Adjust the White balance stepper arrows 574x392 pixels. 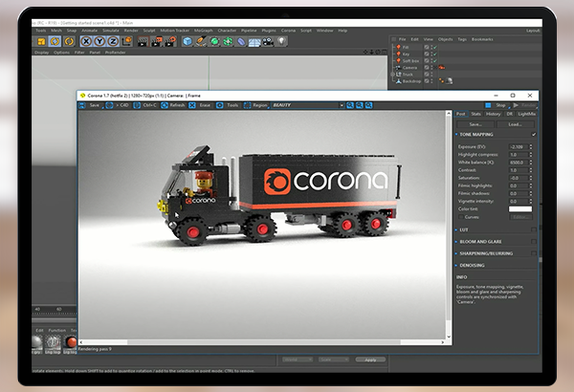pyautogui.click(x=531, y=163)
